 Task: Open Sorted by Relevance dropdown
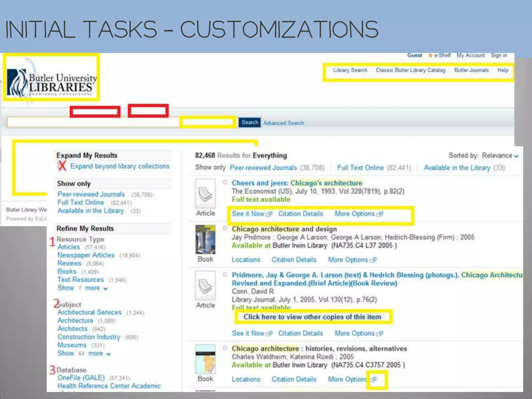pyautogui.click(x=500, y=156)
